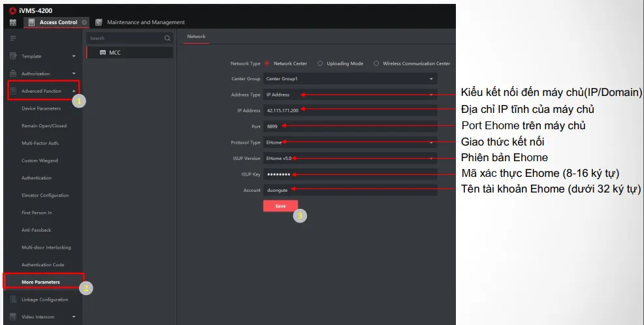The image size is (644, 325).
Task: Collapse the Advanced Function section
Action: click(x=74, y=91)
